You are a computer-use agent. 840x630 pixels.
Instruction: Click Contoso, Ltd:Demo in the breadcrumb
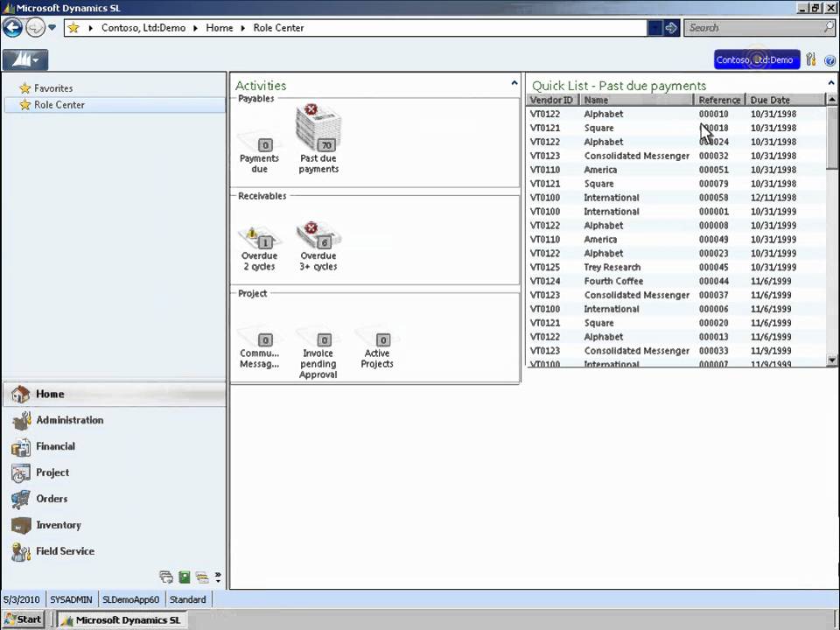pyautogui.click(x=143, y=28)
